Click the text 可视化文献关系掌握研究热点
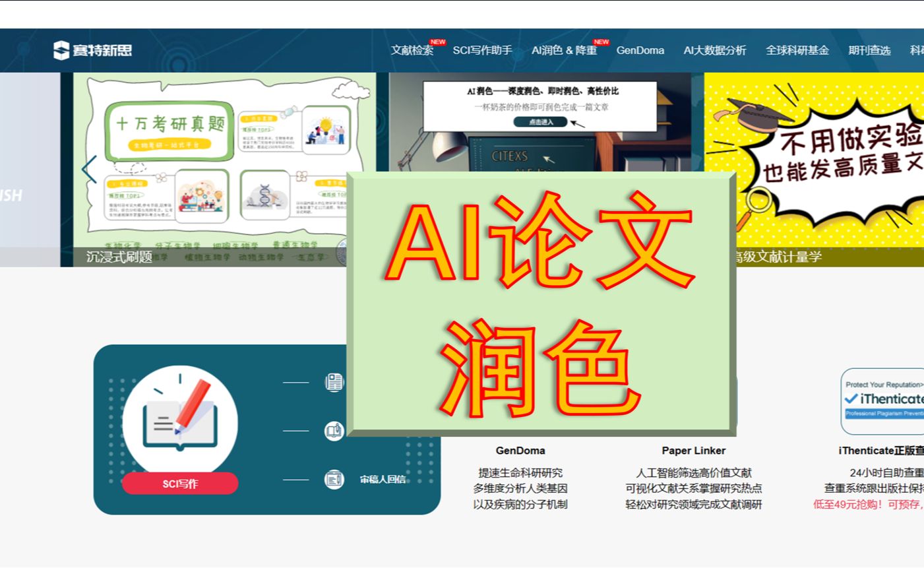Screen dimensions: 924x578 (694, 489)
